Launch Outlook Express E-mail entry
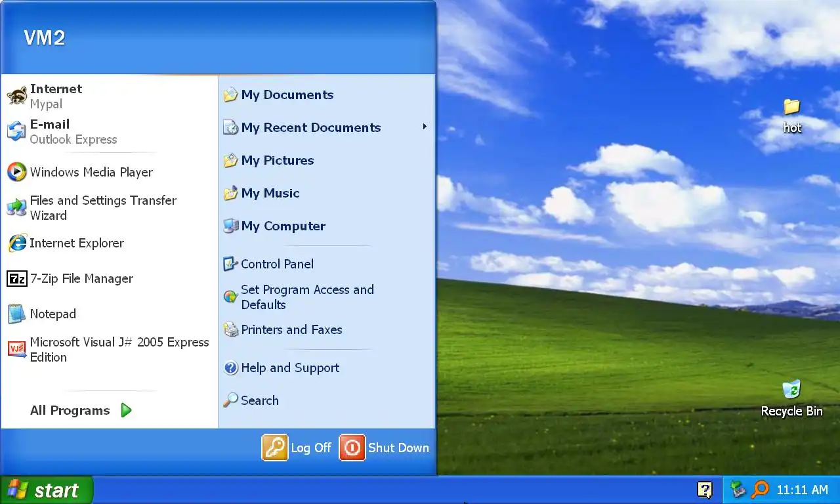The image size is (840, 504). coord(109,132)
